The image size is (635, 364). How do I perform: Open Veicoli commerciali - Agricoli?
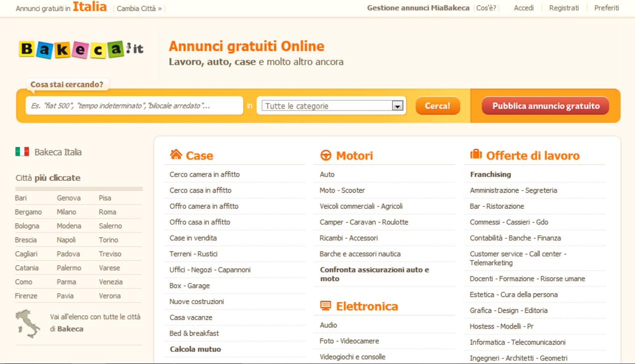(x=361, y=206)
